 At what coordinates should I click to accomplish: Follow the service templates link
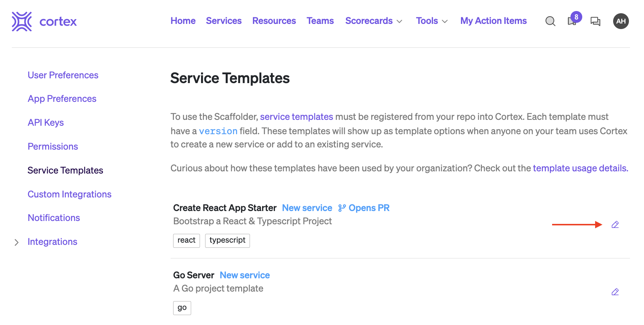click(x=297, y=117)
